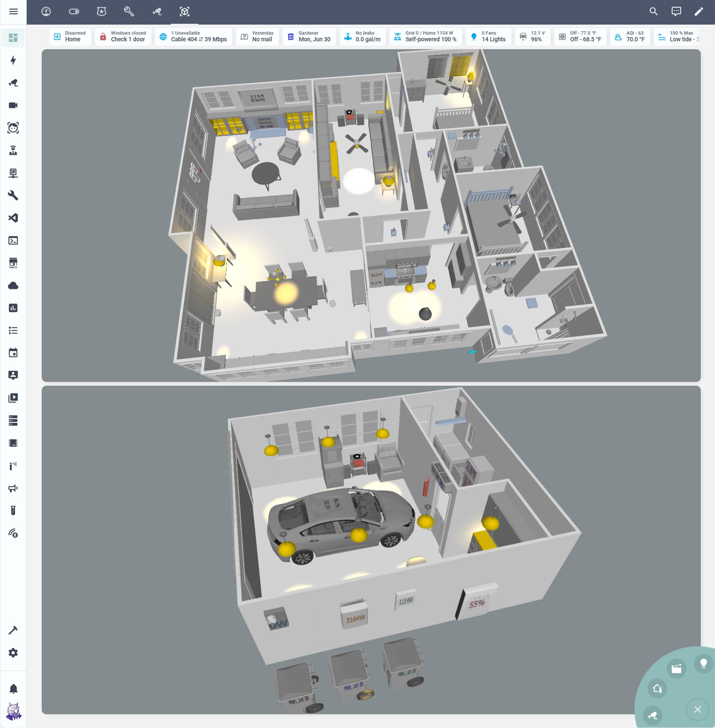Open the HACS store sidebar icon

(13, 263)
